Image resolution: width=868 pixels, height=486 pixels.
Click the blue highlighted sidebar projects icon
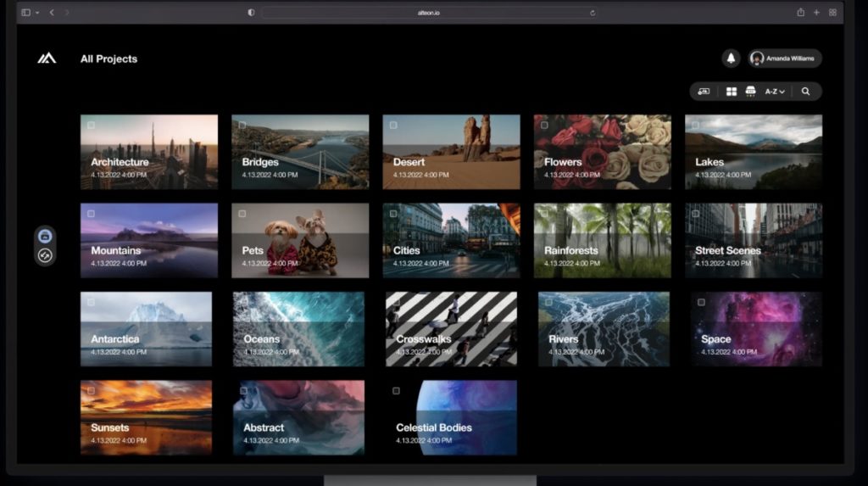coord(46,236)
